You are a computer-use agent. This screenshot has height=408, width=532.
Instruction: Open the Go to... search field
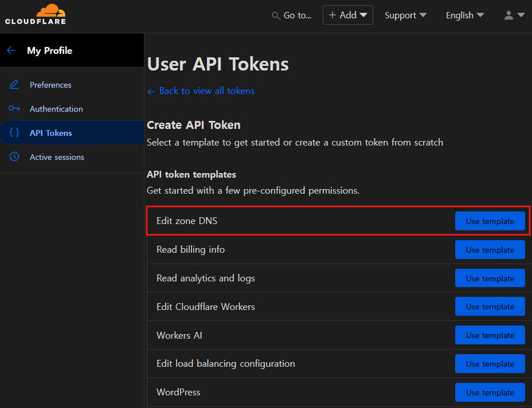click(x=292, y=15)
